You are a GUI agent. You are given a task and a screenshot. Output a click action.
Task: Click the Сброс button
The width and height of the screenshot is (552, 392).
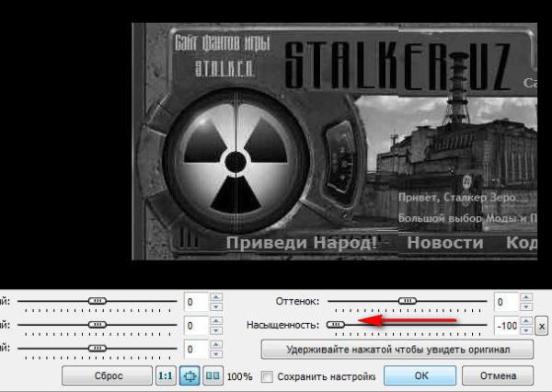click(107, 375)
